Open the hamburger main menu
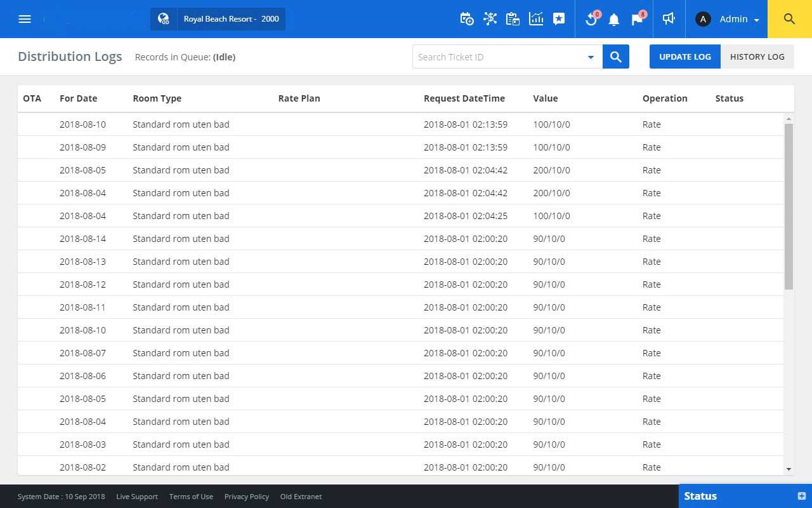Viewport: 812px width, 508px height. click(x=25, y=19)
